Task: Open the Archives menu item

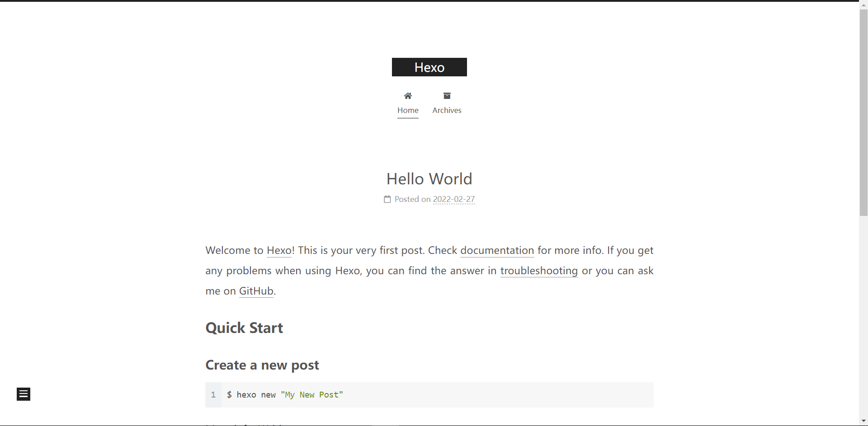Action: (x=447, y=110)
